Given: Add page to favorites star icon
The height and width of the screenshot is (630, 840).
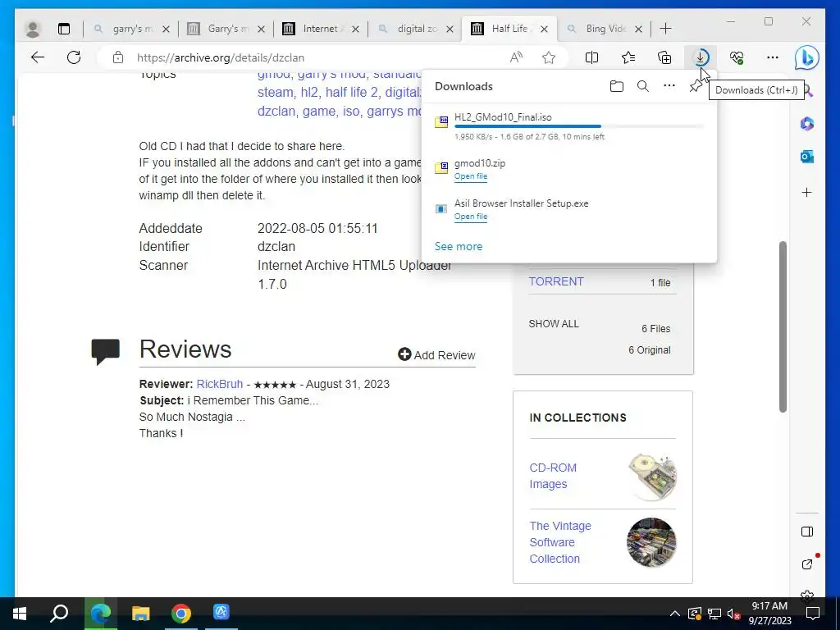Looking at the screenshot, I should pyautogui.click(x=549, y=57).
